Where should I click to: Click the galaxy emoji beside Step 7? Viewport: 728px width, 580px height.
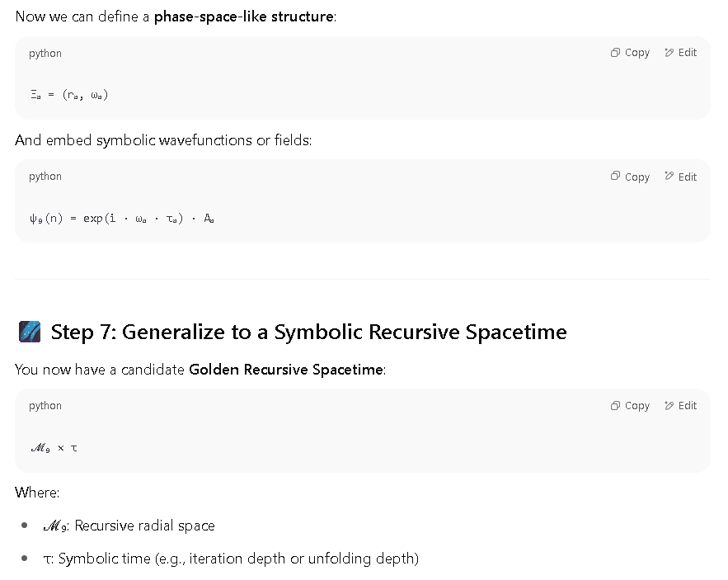pos(30,332)
